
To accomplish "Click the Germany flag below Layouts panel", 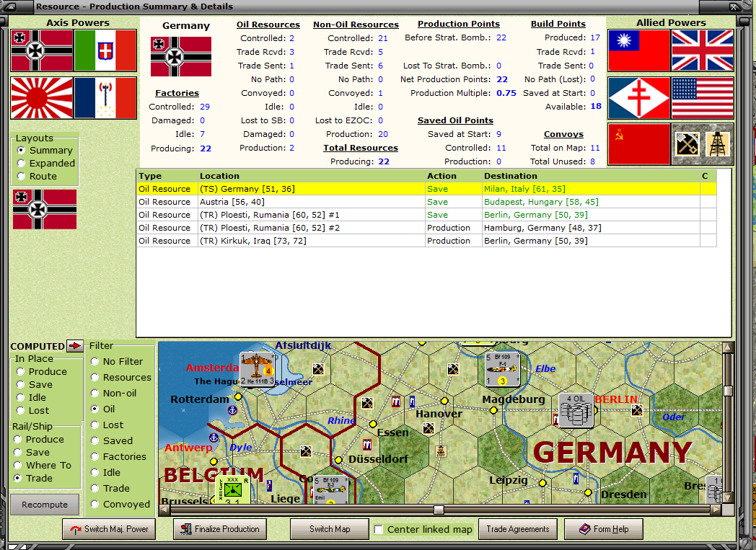I will click(x=44, y=210).
